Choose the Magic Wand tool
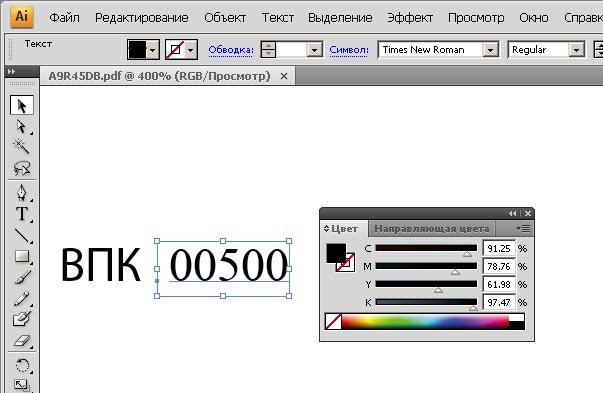The width and height of the screenshot is (603, 393). click(21, 147)
